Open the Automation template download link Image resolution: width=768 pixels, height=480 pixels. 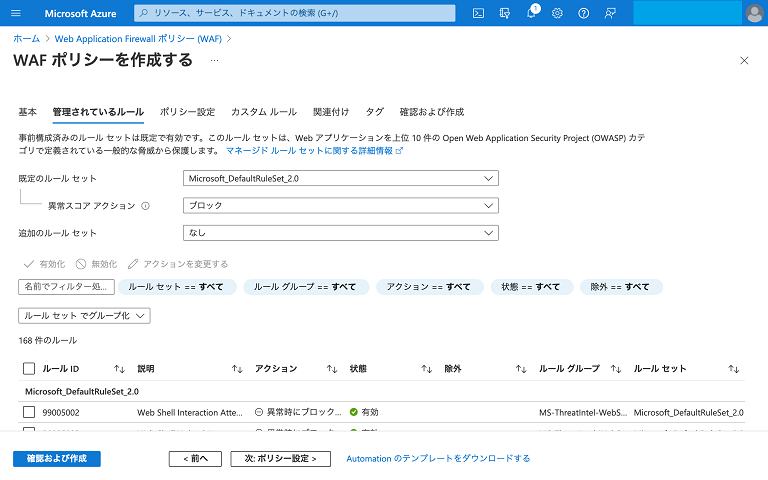tap(438, 458)
